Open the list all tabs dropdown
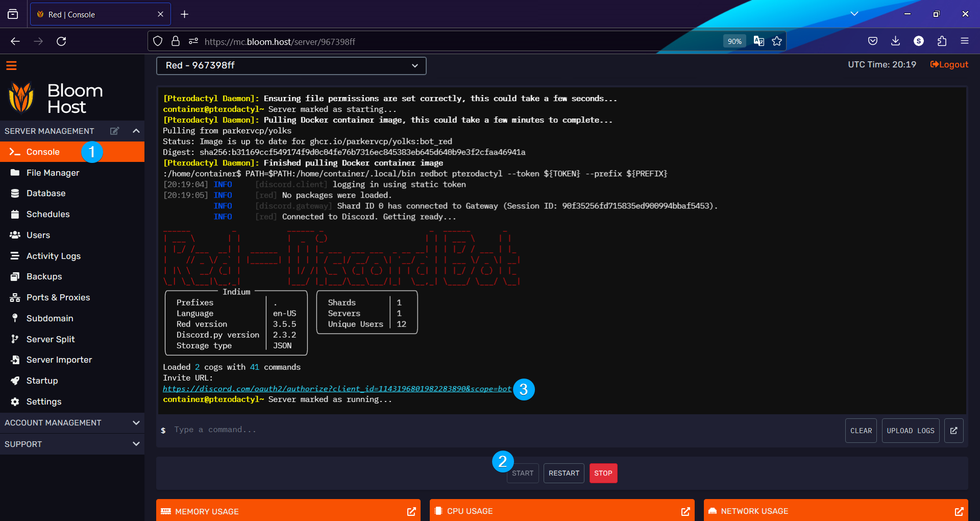Image resolution: width=980 pixels, height=521 pixels. click(854, 14)
